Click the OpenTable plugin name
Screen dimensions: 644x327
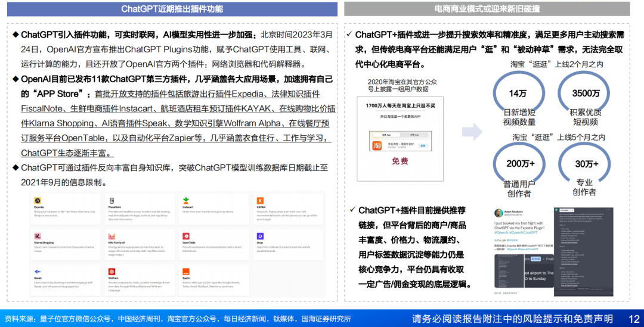tap(189, 243)
